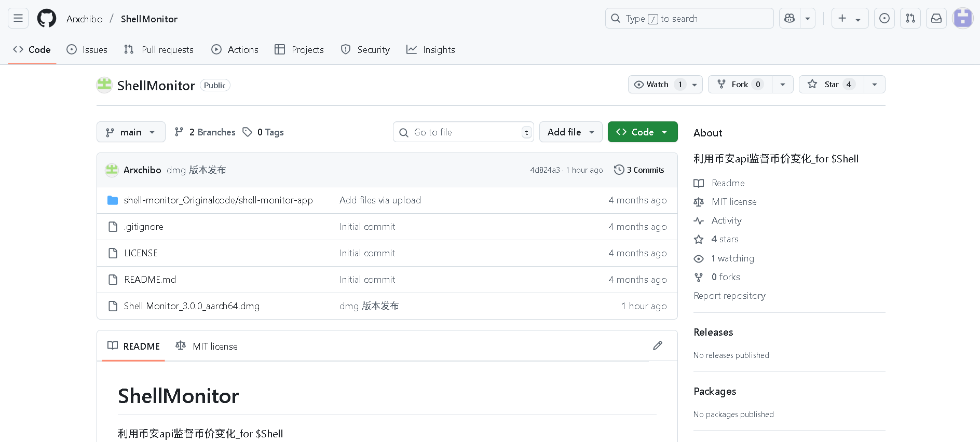This screenshot has width=980, height=442.
Task: Open latest commit hash 4d824a3
Action: click(x=545, y=170)
